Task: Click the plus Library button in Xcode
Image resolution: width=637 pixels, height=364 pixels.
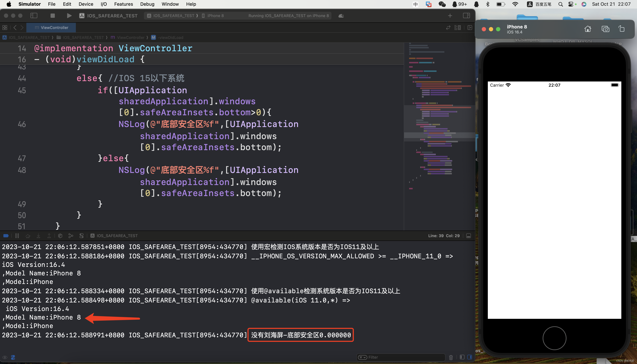Action: pos(450,15)
